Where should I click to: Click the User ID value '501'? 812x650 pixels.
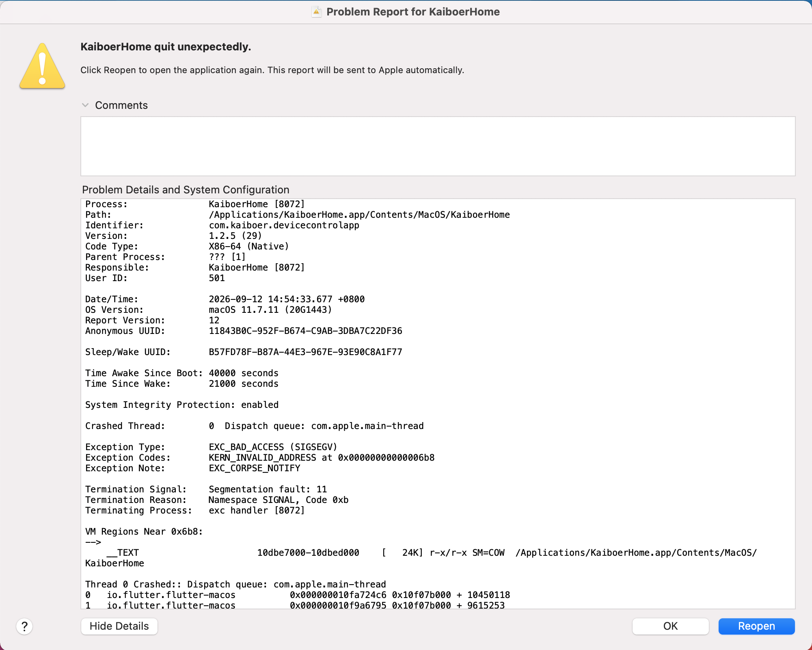(x=217, y=278)
